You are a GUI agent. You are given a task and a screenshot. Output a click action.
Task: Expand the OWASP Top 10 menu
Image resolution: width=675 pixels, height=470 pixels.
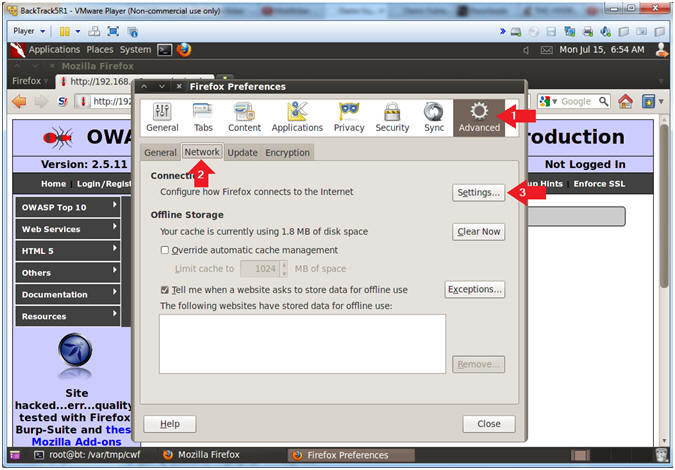point(68,207)
